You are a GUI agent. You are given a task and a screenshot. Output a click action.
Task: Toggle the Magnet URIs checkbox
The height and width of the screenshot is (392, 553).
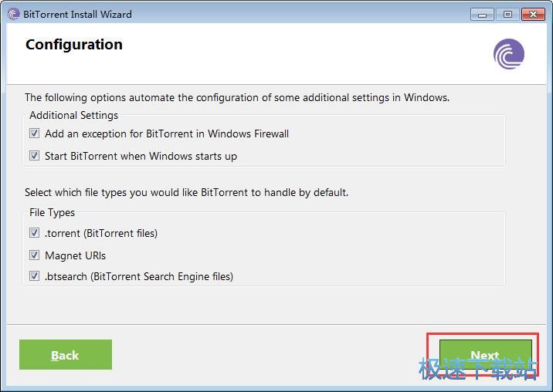(34, 255)
